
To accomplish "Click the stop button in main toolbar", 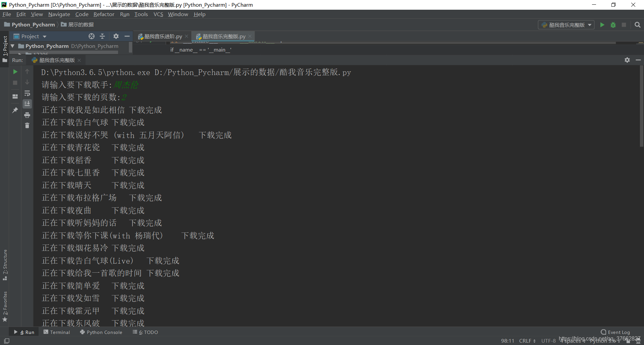I will coord(624,25).
